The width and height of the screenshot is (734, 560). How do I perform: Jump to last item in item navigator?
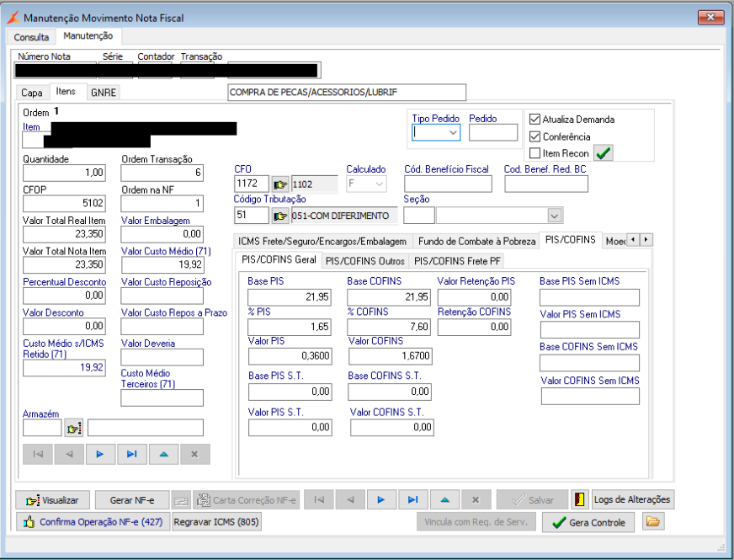pyautogui.click(x=131, y=454)
